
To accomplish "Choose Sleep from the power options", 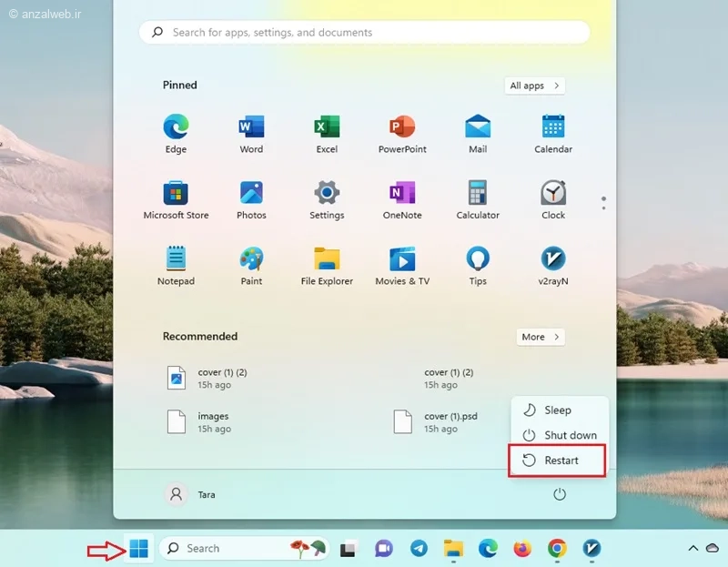I will pyautogui.click(x=559, y=410).
